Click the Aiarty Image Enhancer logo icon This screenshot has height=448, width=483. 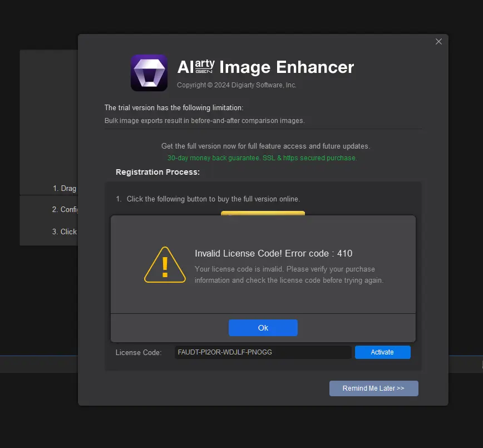point(149,73)
